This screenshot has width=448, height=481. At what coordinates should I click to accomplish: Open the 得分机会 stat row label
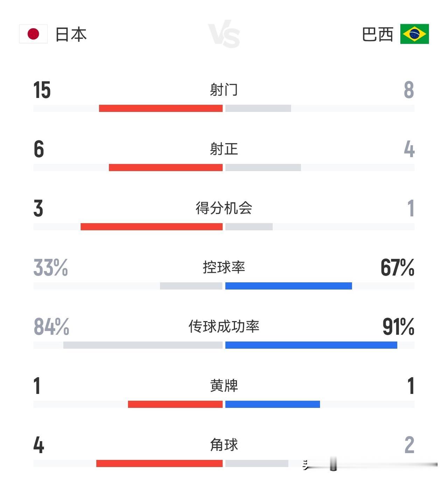click(x=224, y=208)
